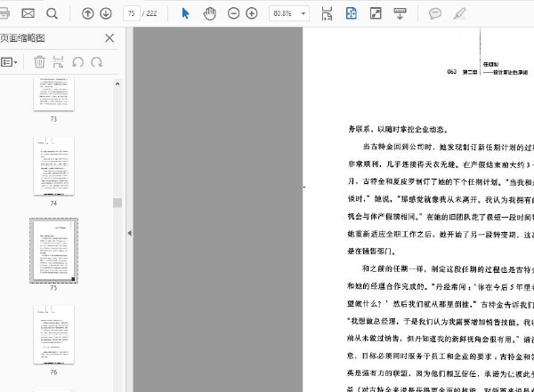Click the thumbnail panel scrollbar thumb

click(117, 203)
